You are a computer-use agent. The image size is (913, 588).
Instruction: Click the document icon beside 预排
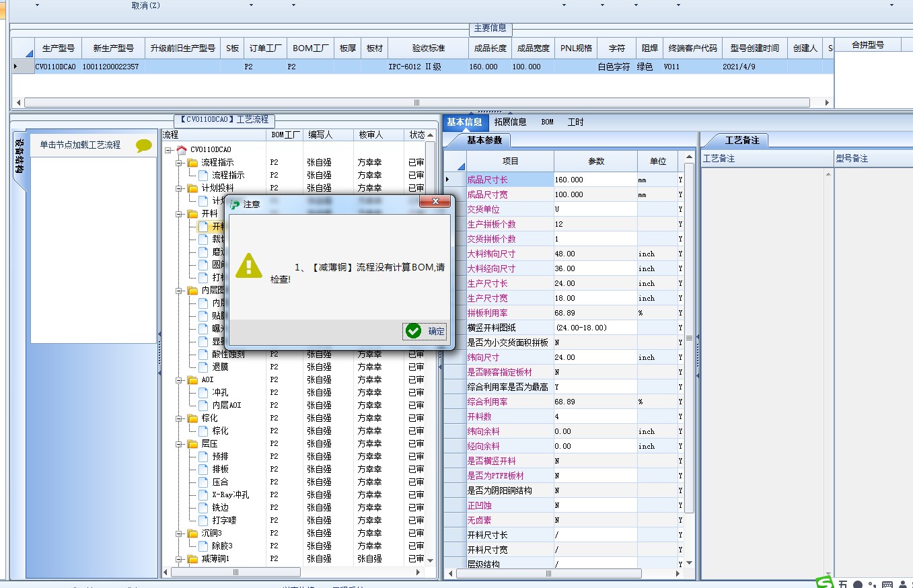point(204,456)
